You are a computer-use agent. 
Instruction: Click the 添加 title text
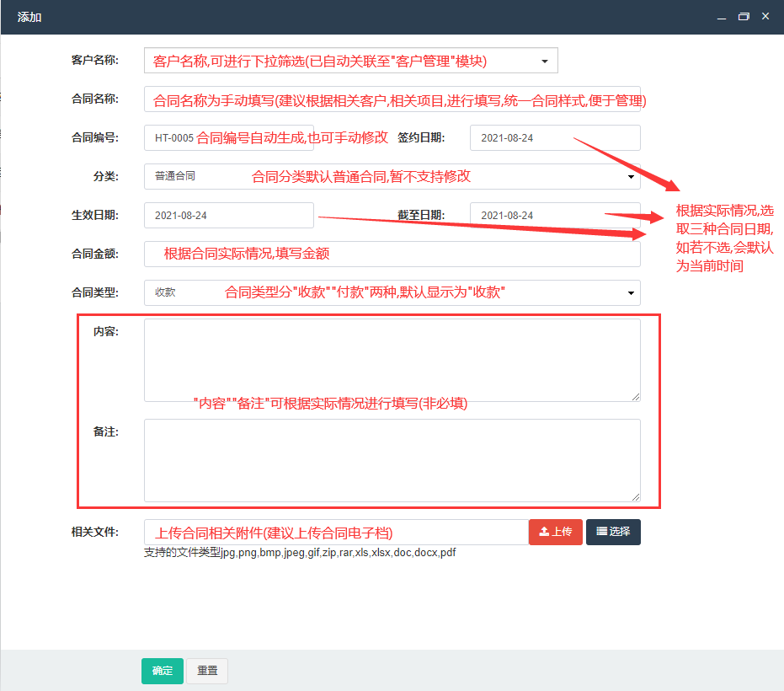click(29, 17)
